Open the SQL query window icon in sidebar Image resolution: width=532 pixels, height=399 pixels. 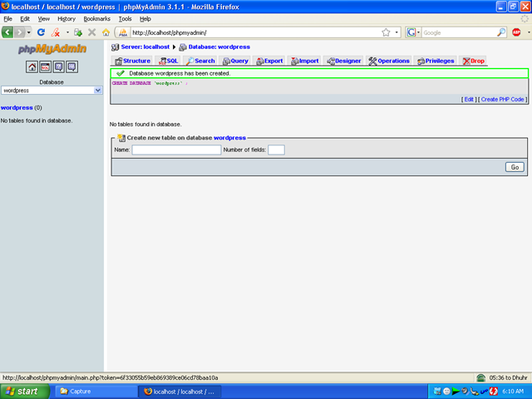point(45,66)
